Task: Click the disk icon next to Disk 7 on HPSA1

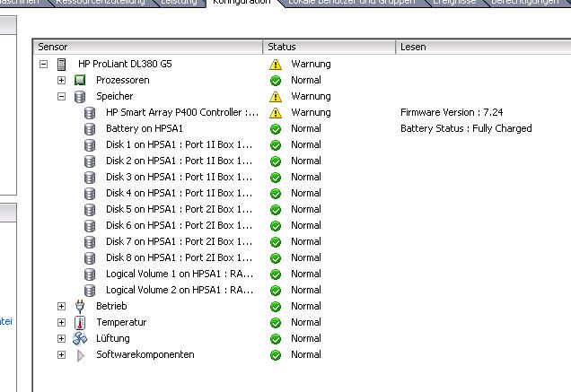Action: coord(90,242)
